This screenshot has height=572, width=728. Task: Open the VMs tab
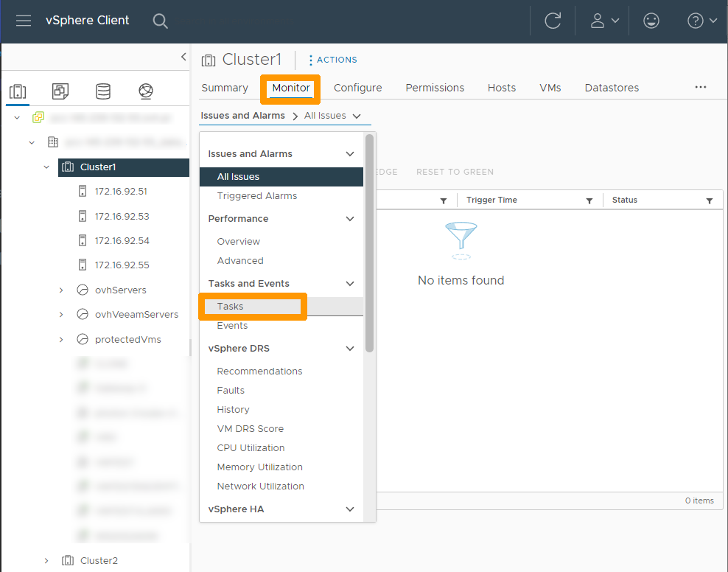point(550,88)
